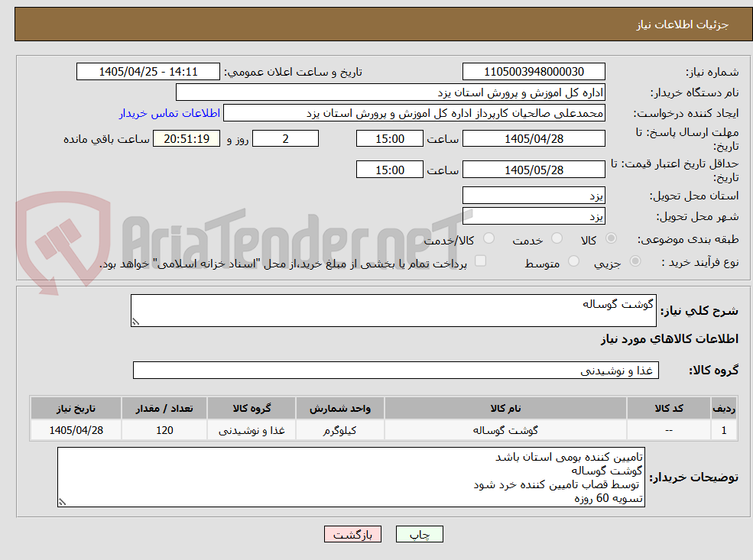Click the response deadline hour field

point(389,139)
